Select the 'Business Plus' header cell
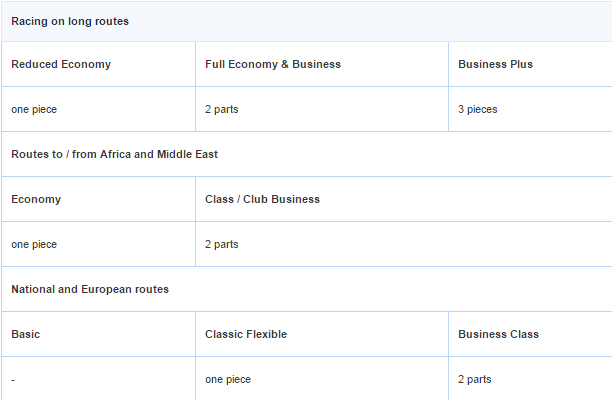Screen dimensions: 612x400 495,64
